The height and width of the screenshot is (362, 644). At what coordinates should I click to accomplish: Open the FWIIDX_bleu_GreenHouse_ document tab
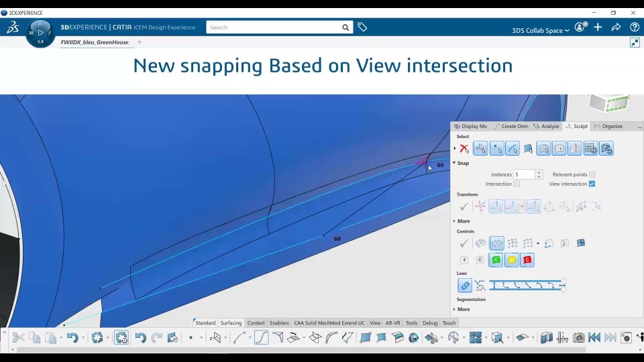(95, 42)
